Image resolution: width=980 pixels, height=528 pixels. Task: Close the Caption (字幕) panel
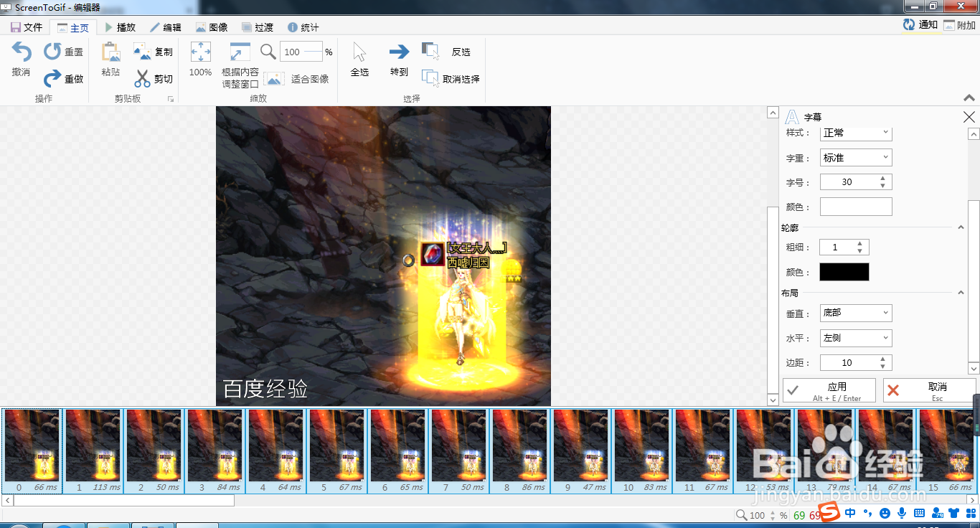tap(969, 117)
